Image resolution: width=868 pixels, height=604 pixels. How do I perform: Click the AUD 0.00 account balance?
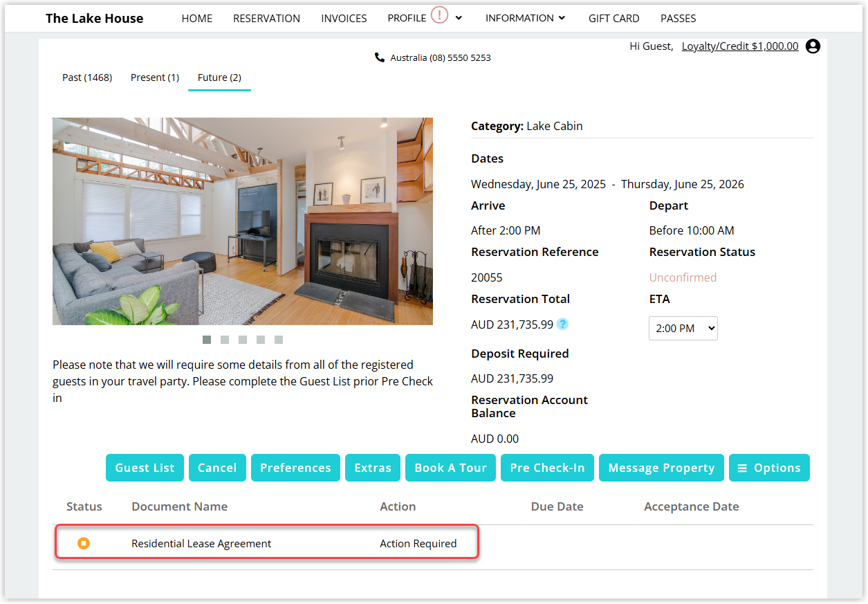click(495, 439)
